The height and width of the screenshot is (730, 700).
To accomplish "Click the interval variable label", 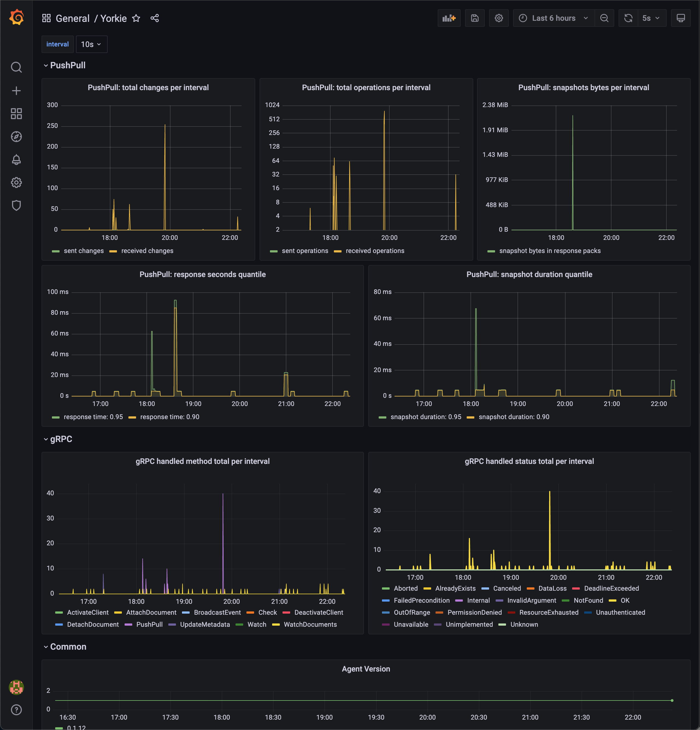I will 57,44.
